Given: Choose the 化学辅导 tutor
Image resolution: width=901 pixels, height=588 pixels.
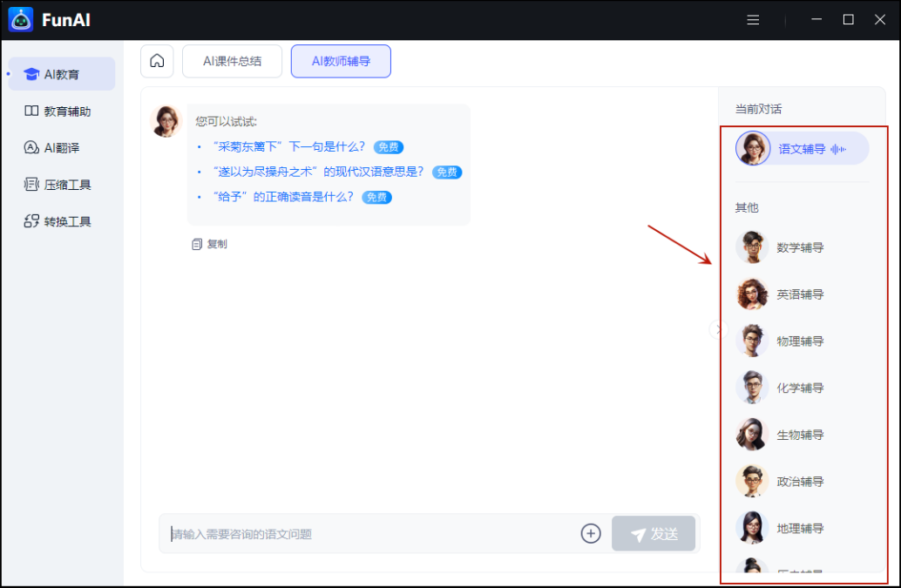Looking at the screenshot, I should tap(801, 388).
